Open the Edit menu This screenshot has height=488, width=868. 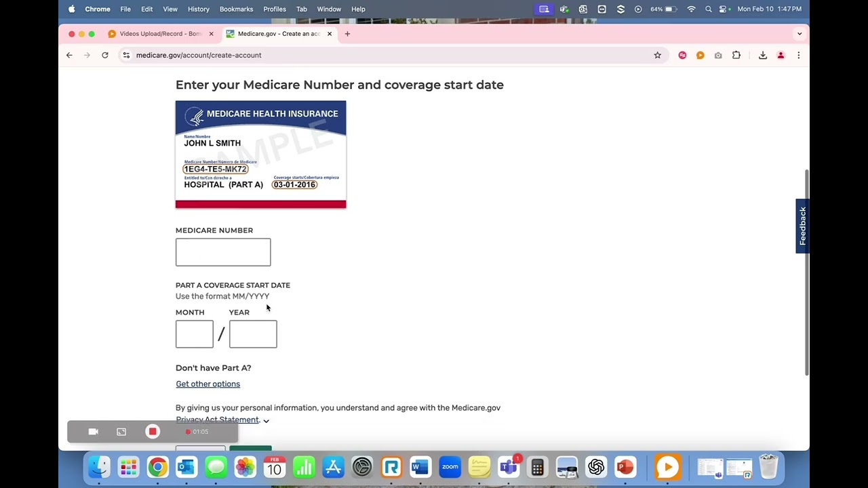[147, 9]
